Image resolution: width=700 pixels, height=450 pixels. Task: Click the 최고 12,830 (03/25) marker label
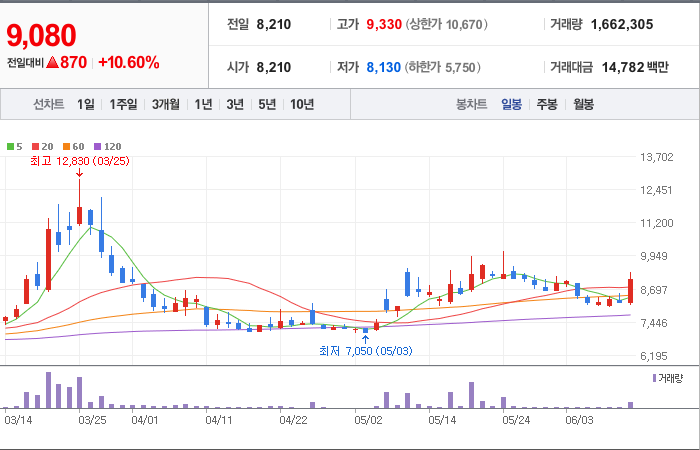80,161
